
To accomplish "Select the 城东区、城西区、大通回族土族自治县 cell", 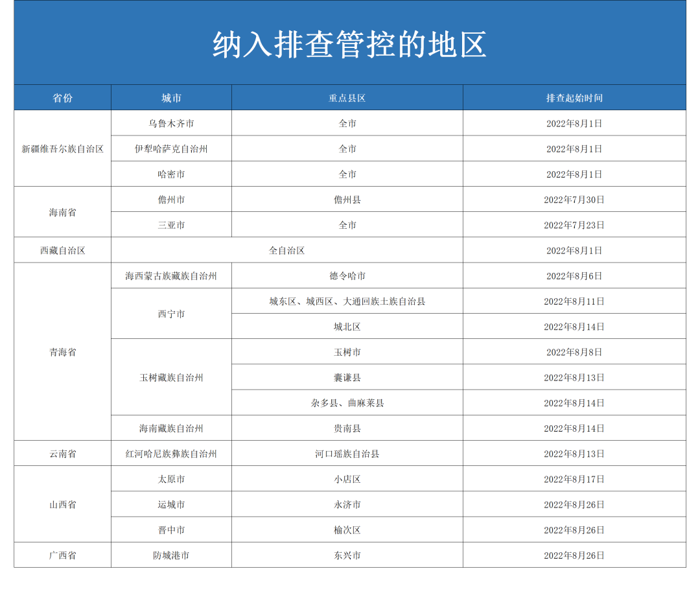I will 347,301.
